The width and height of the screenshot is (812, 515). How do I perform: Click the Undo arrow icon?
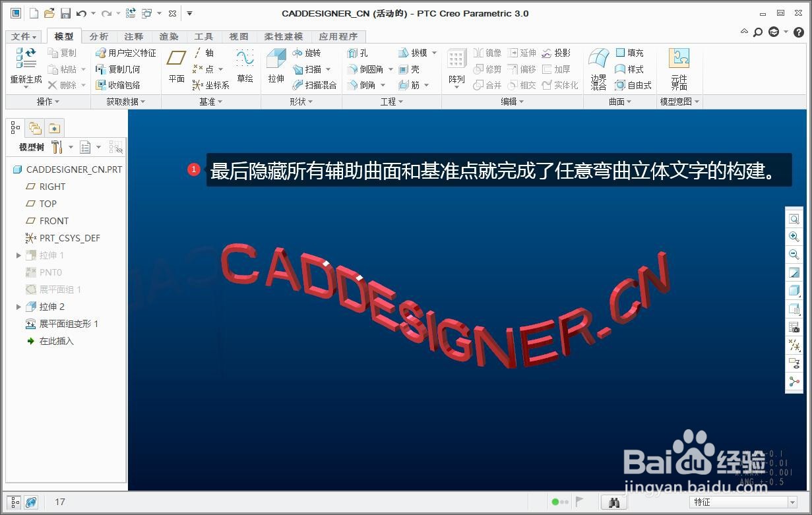81,13
